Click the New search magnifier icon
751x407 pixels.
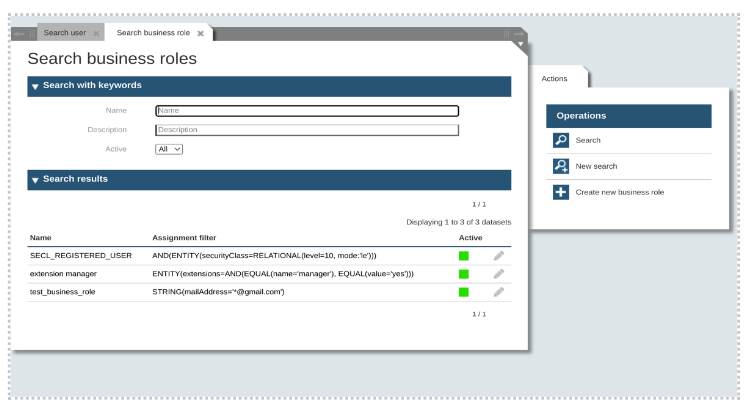pos(561,166)
